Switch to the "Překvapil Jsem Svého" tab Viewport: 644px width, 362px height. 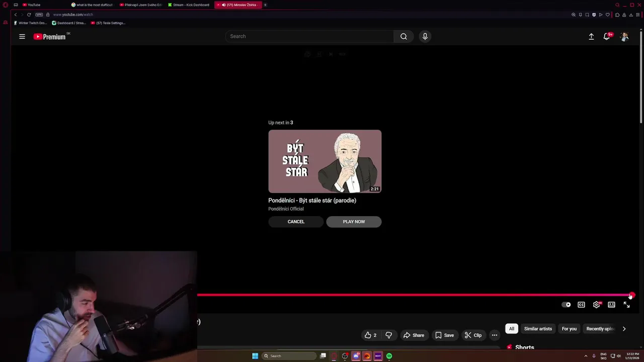click(141, 5)
